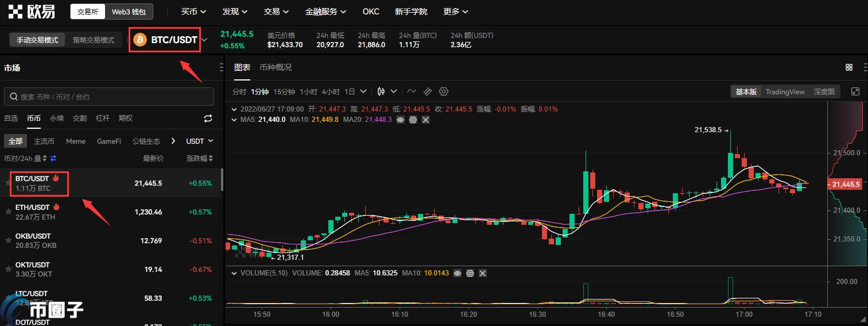Screen dimensions: 868x326
Task: Open the Web3 钱包 button
Action: coord(129,11)
